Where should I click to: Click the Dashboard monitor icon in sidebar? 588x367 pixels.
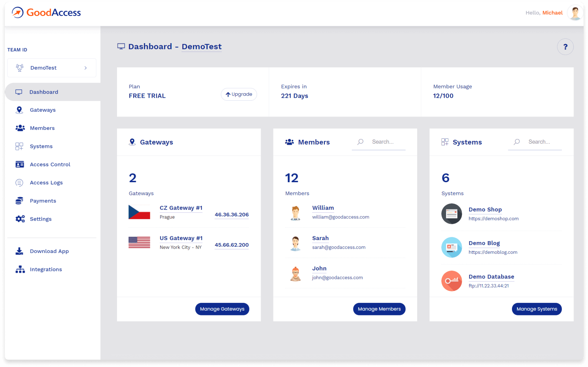pyautogui.click(x=19, y=92)
